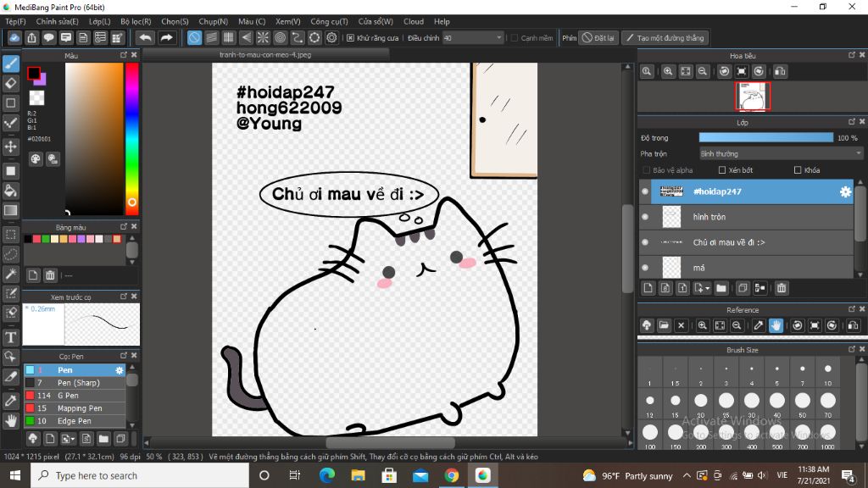Click Tạo một đường thẳng button

pos(665,37)
